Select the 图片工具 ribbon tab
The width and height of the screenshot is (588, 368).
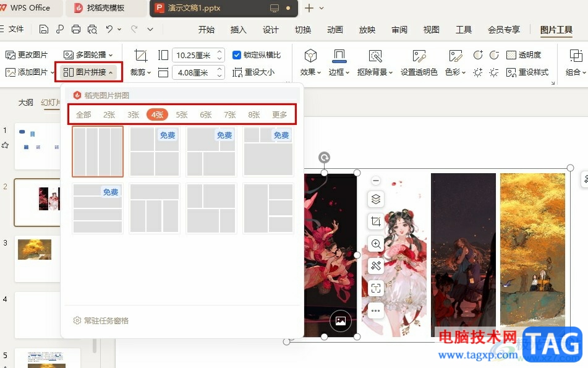[556, 29]
